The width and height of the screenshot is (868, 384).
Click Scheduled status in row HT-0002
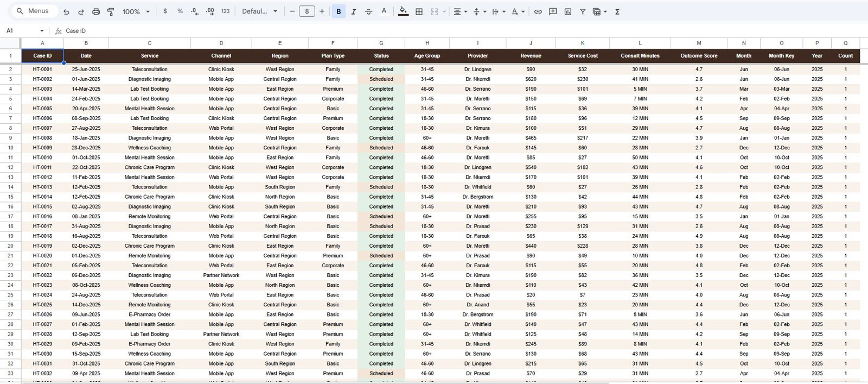[381, 79]
